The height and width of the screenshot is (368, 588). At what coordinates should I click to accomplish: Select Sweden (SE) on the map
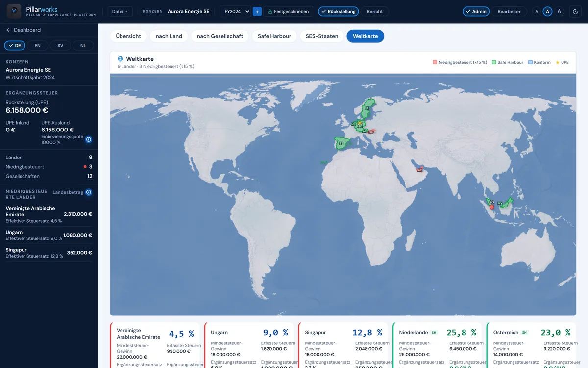click(x=367, y=108)
